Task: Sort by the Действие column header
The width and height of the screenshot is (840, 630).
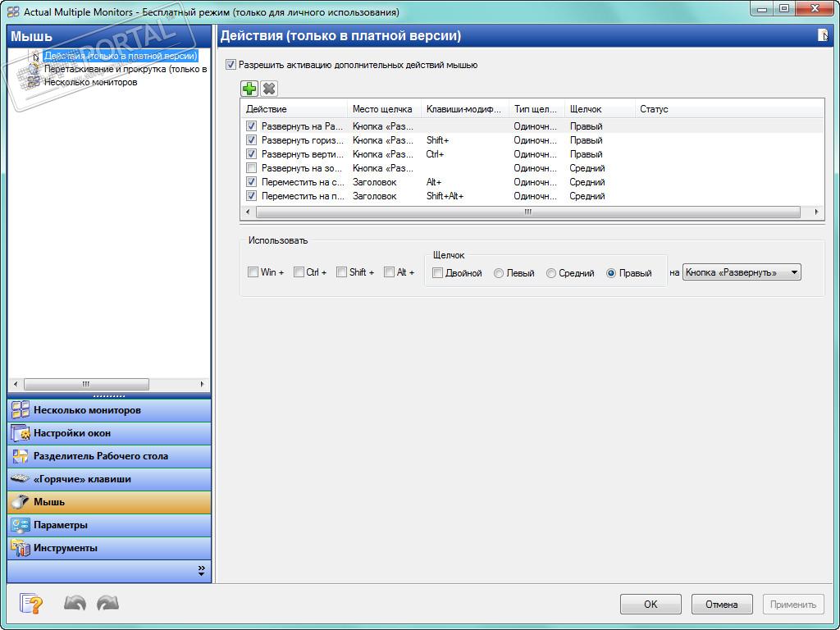Action: pos(294,109)
